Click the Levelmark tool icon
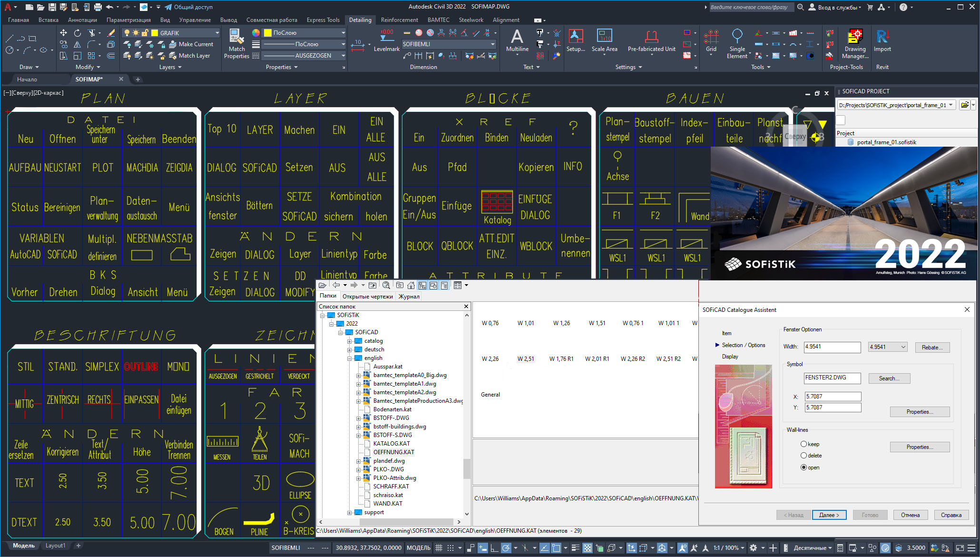Viewport: 980px width, 557px height. point(386,36)
